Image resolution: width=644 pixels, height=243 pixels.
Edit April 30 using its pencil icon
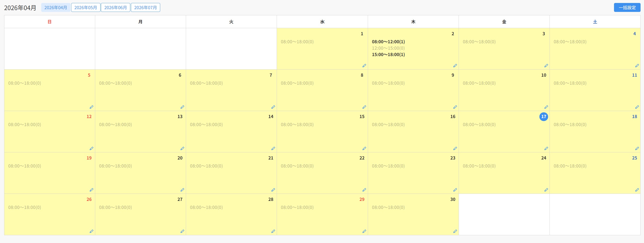point(455,232)
